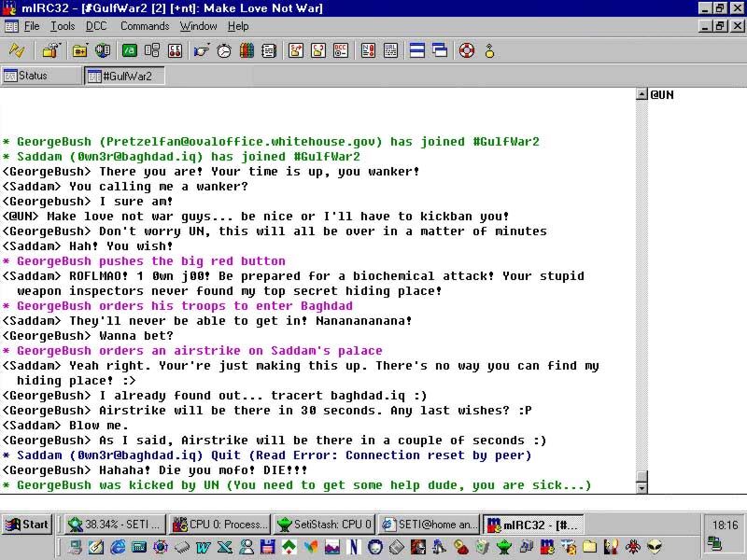Open the colors toolbar icon

[247, 50]
